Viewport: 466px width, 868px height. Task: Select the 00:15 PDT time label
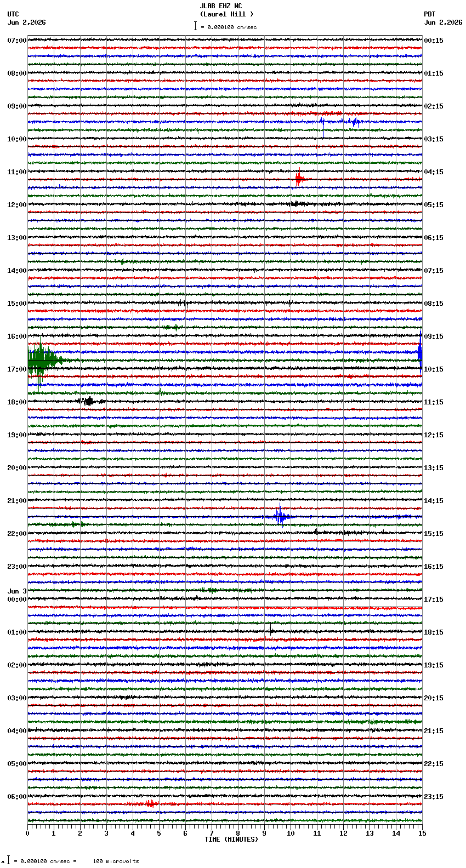[x=434, y=41]
